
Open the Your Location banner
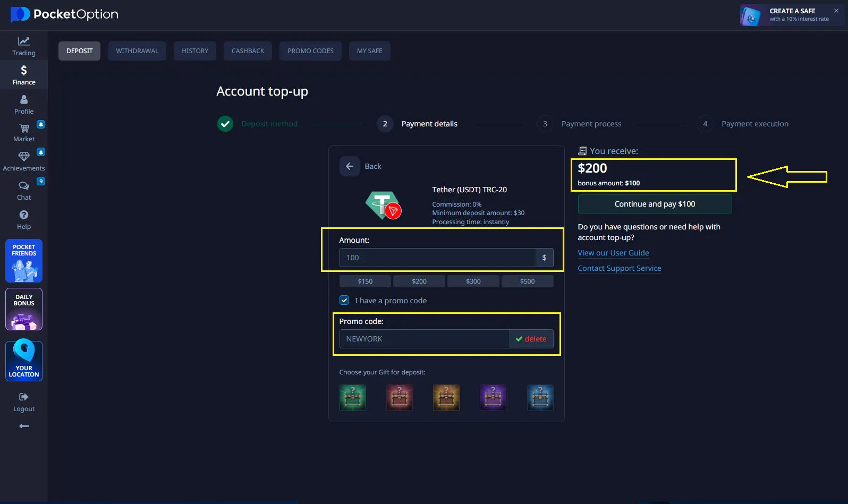pos(24,361)
